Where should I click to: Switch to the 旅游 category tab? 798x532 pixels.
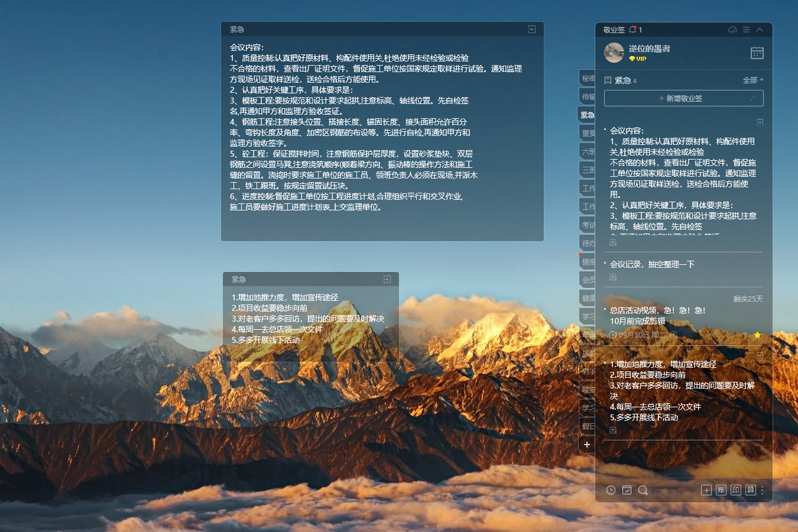point(587,353)
